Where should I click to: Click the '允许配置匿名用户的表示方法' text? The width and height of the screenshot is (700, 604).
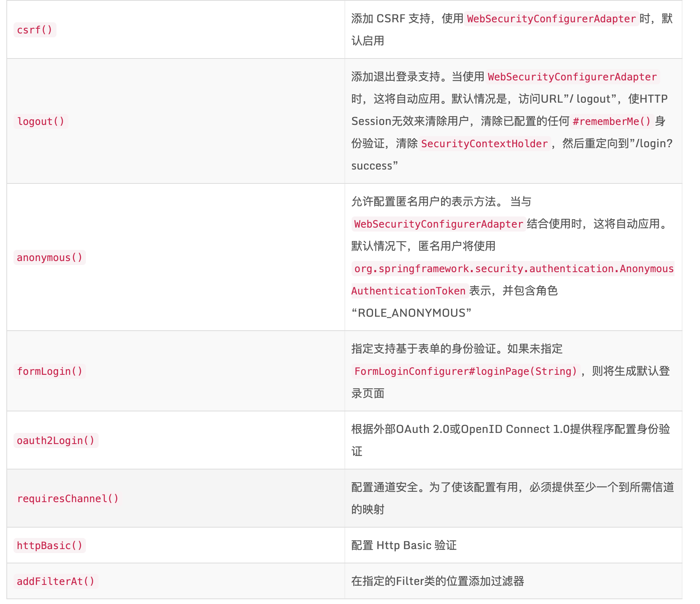point(424,202)
